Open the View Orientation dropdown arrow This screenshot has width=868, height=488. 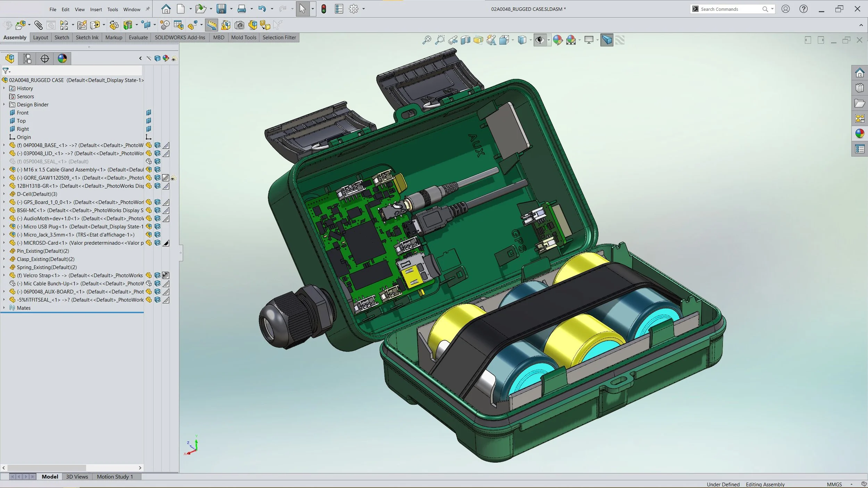(x=512, y=40)
